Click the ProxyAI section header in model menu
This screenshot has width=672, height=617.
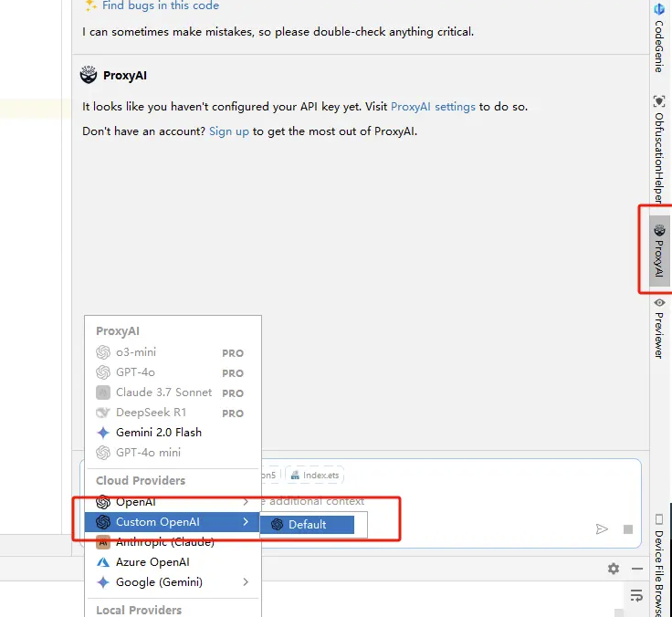pyautogui.click(x=118, y=331)
